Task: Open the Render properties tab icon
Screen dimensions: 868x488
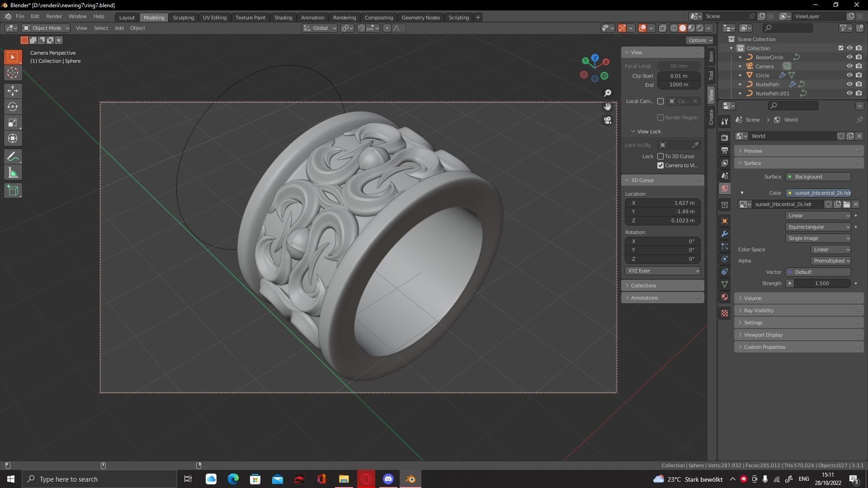Action: point(725,137)
